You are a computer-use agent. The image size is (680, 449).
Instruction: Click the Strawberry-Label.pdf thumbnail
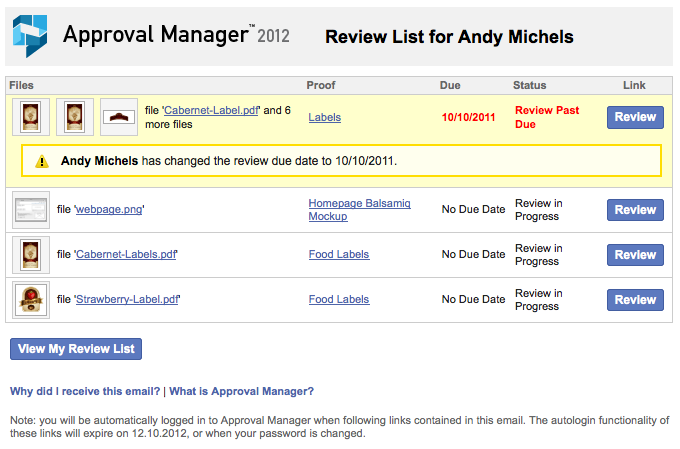point(31,300)
